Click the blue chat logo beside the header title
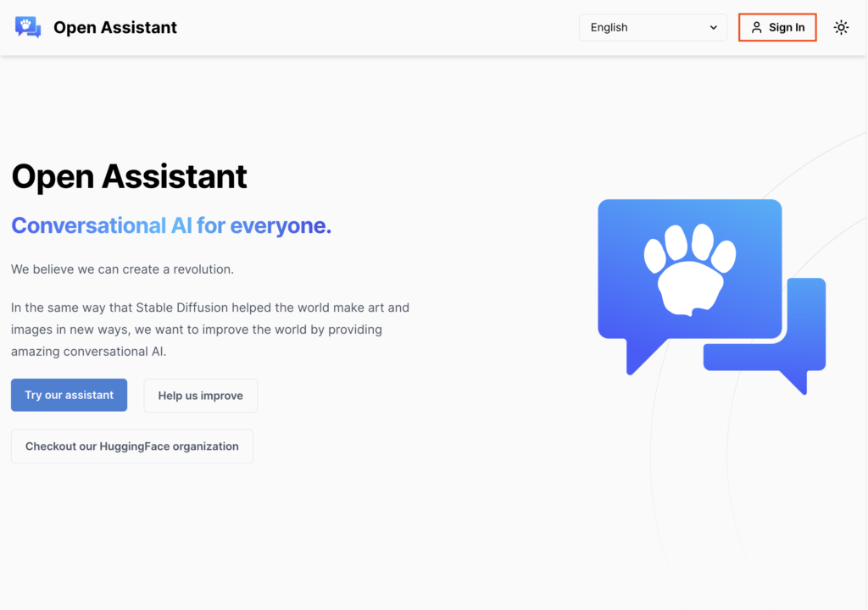Viewport: 868px width, 610px height. click(26, 26)
